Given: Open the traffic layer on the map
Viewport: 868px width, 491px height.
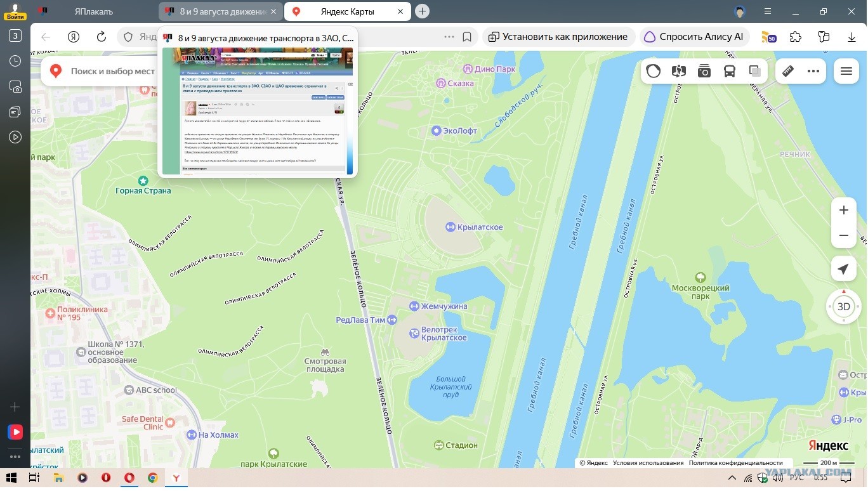Looking at the screenshot, I should click(x=654, y=71).
